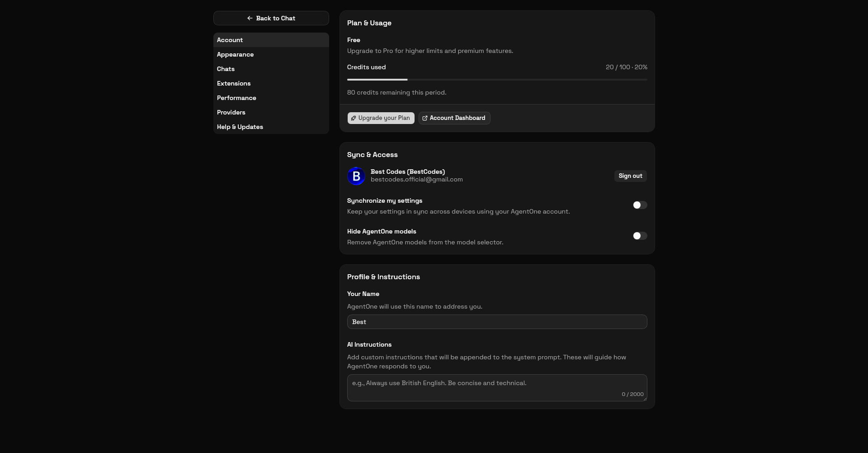Click the external link icon on Account Dashboard
The width and height of the screenshot is (868, 453).
tap(425, 118)
